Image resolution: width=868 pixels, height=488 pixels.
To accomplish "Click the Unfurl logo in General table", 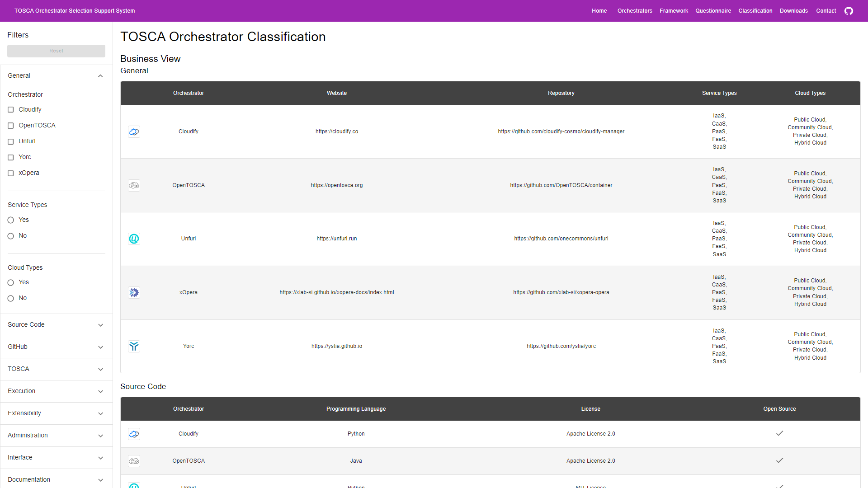I will (x=134, y=239).
